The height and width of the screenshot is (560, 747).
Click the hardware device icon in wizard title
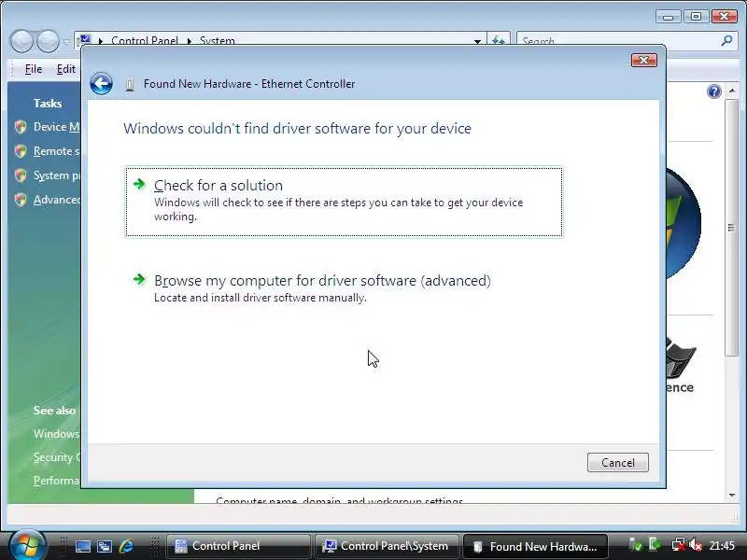coord(129,85)
